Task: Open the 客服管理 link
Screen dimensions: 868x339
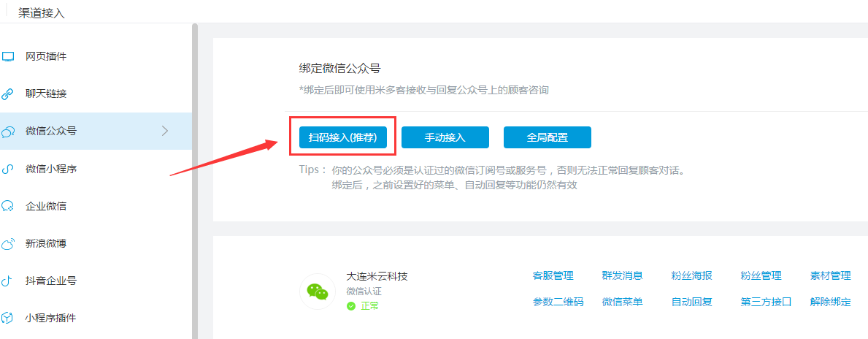Action: [553, 276]
